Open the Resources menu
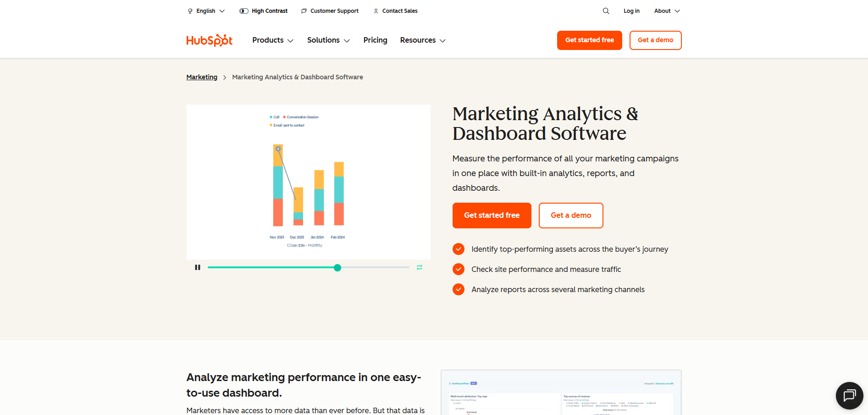 point(423,40)
